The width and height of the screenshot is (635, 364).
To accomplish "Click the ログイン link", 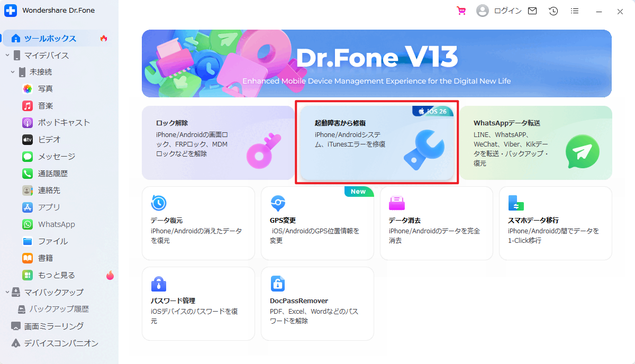I will click(507, 11).
